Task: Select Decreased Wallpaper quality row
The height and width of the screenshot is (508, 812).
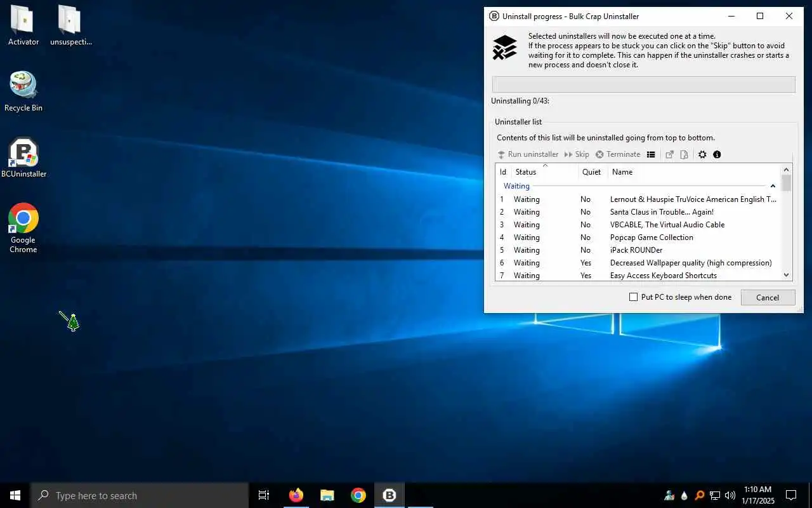Action: click(x=638, y=263)
